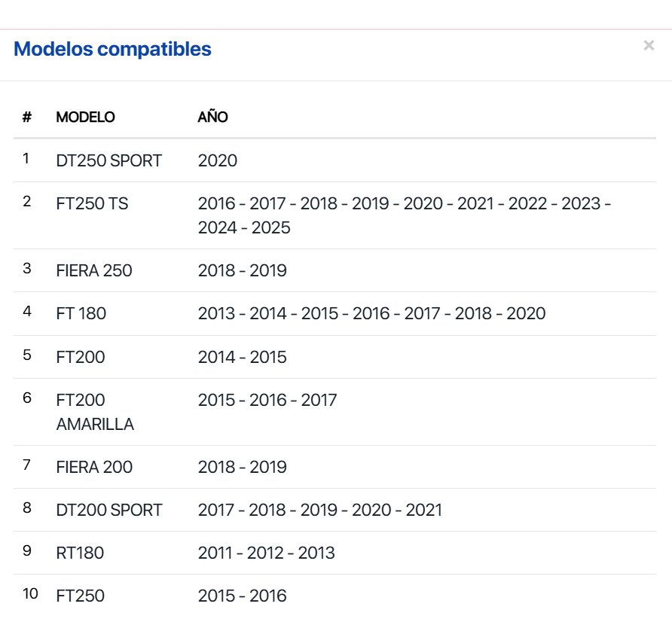Select the FT200 AMARILLA model entry

coord(95,412)
